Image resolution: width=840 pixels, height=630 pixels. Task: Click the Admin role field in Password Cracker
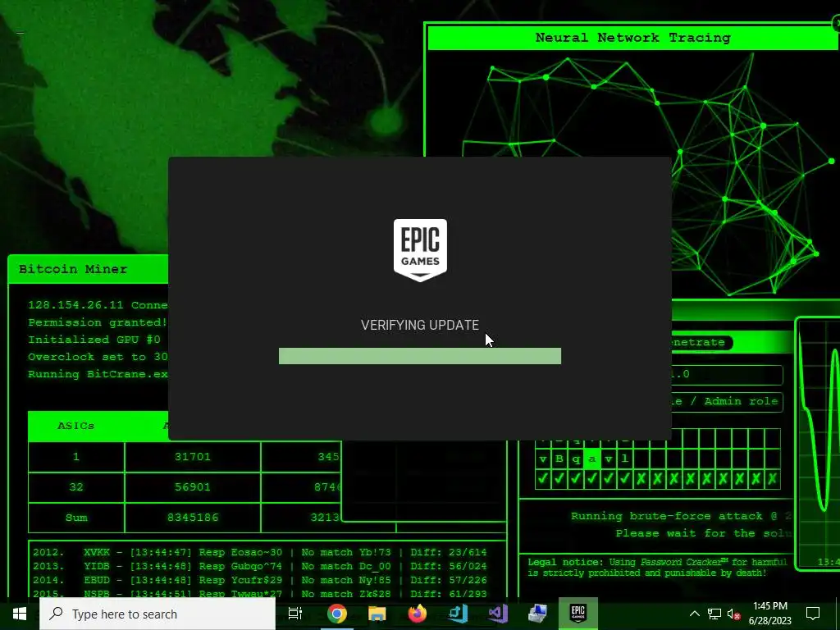pyautogui.click(x=728, y=401)
